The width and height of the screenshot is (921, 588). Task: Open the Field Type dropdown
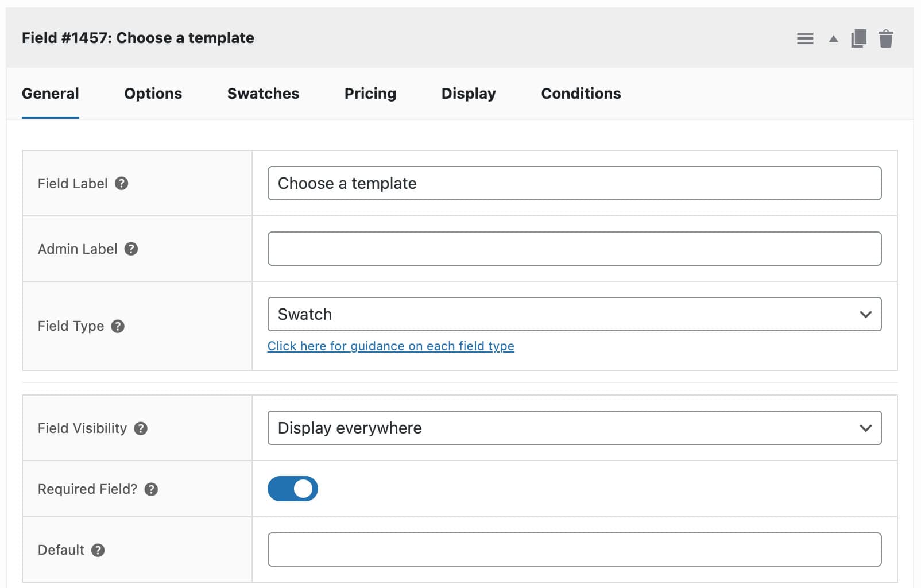(574, 314)
